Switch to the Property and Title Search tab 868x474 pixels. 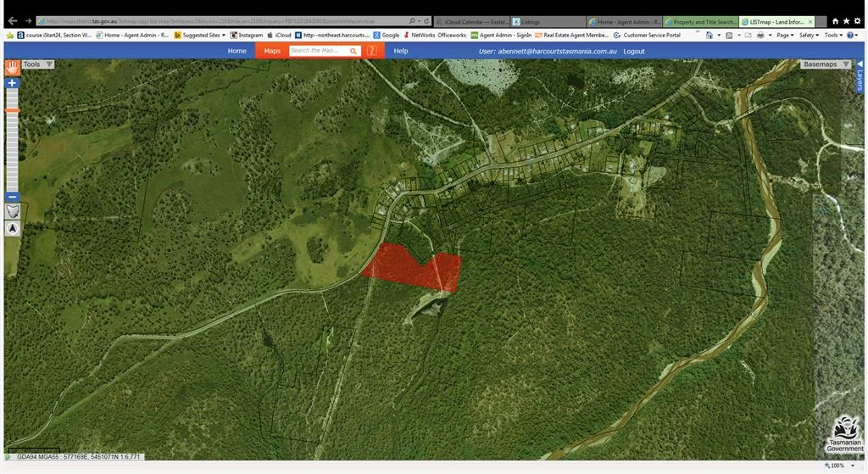tap(699, 21)
